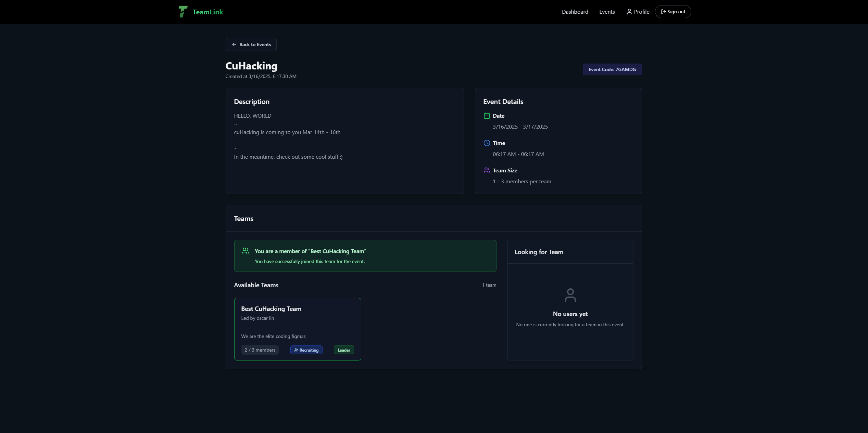
Task: Go to Events in navigation
Action: point(607,12)
